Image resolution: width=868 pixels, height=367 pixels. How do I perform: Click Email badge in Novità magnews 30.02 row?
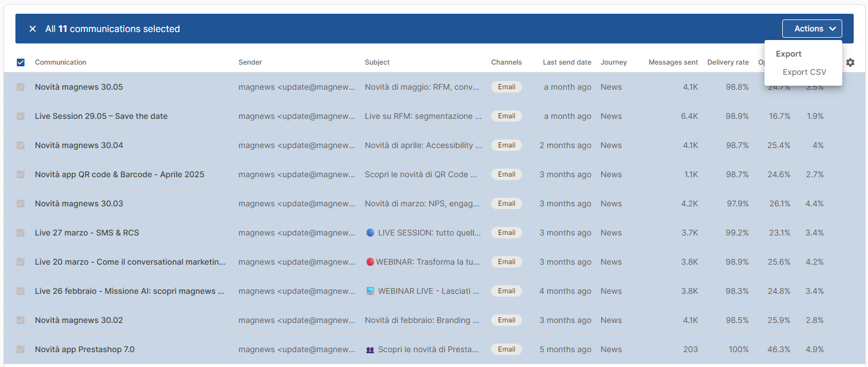[507, 320]
